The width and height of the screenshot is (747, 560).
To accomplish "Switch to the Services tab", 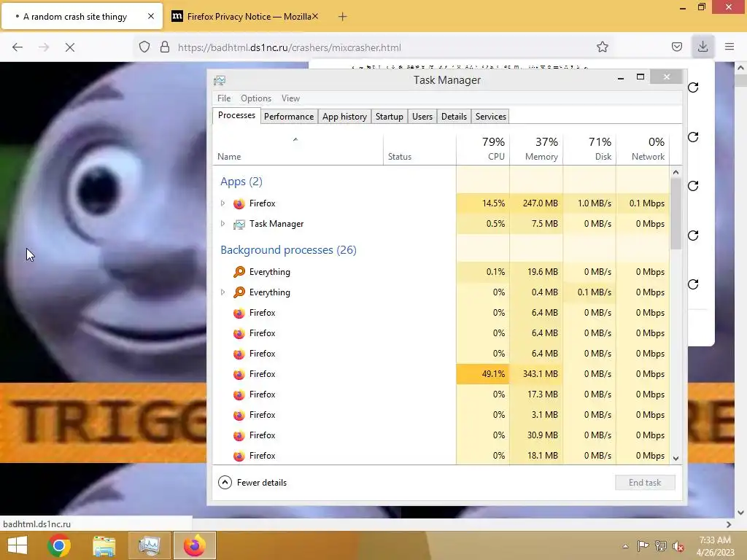I will click(x=491, y=117).
